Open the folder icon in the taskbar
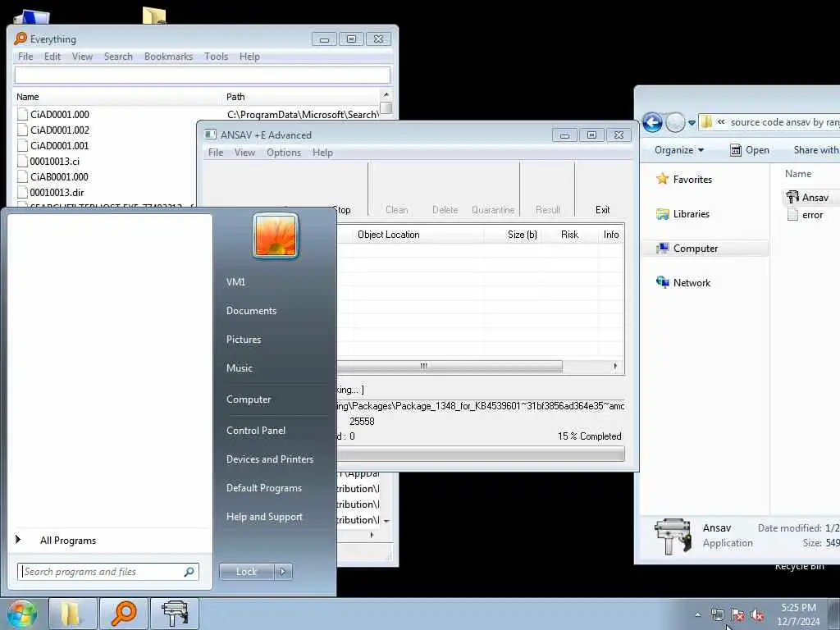The width and height of the screenshot is (840, 630). [72, 614]
